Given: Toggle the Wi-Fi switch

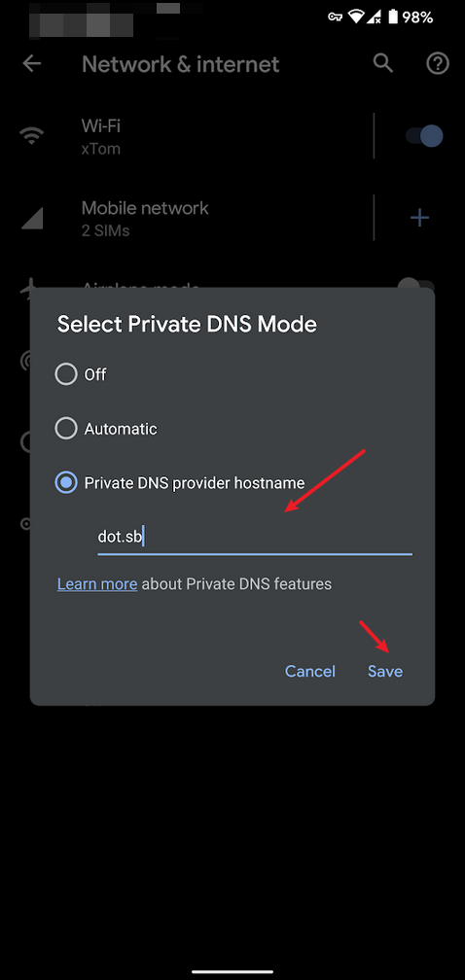Looking at the screenshot, I should coord(424,136).
